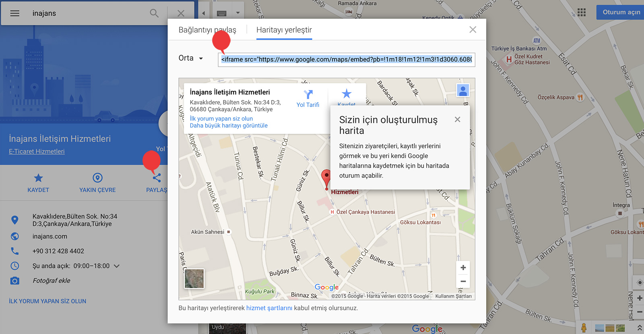Open the Orta size dropdown
This screenshot has height=334, width=644.
191,58
